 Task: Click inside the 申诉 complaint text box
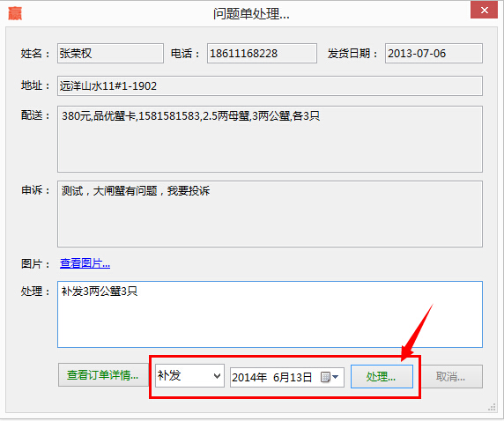270,214
